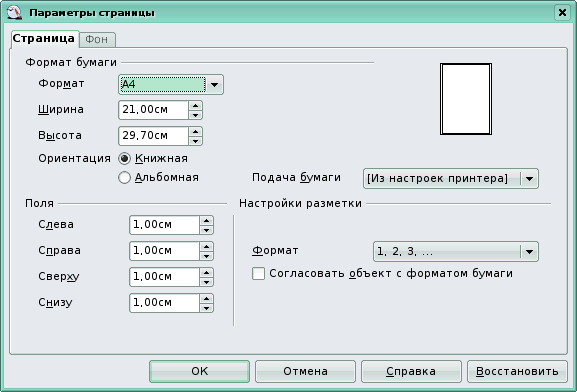Increase the Сверху margin with the up arrow
Image resolution: width=577 pixels, height=392 pixels.
pyautogui.click(x=206, y=272)
